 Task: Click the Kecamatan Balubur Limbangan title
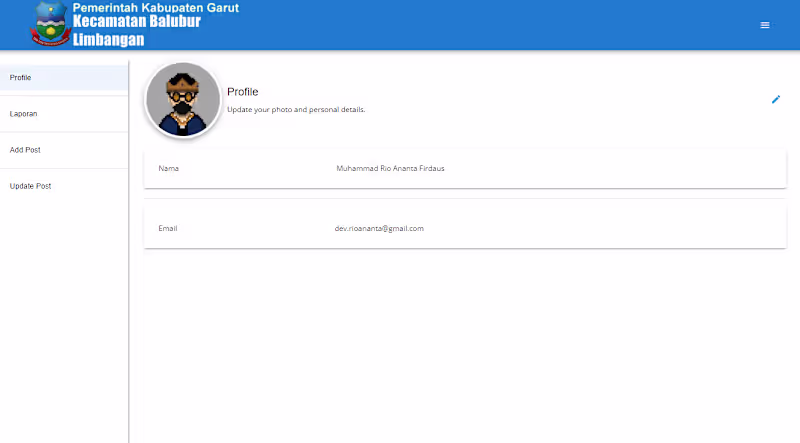pos(137,31)
